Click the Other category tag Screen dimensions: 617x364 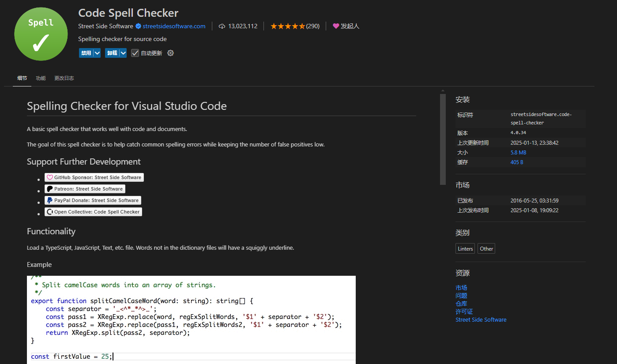486,248
